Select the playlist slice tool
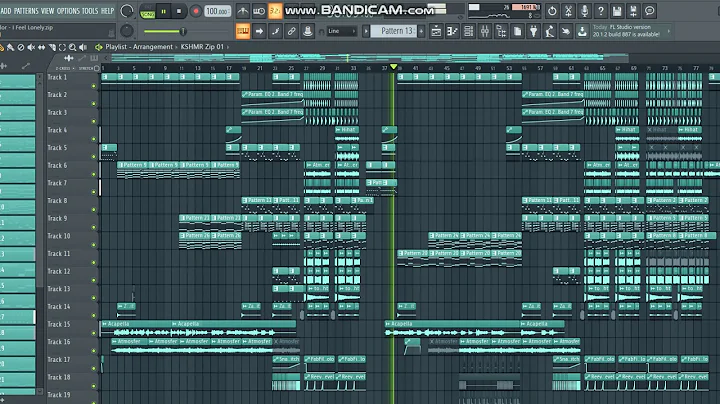Image resolution: width=720 pixels, height=404 pixels. 52,47
